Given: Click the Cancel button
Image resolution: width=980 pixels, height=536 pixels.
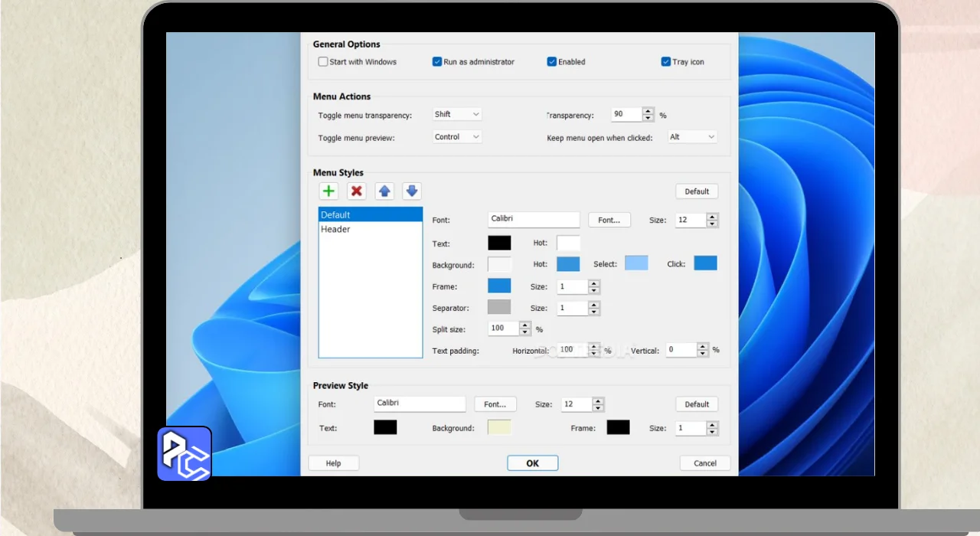Looking at the screenshot, I should [704, 463].
